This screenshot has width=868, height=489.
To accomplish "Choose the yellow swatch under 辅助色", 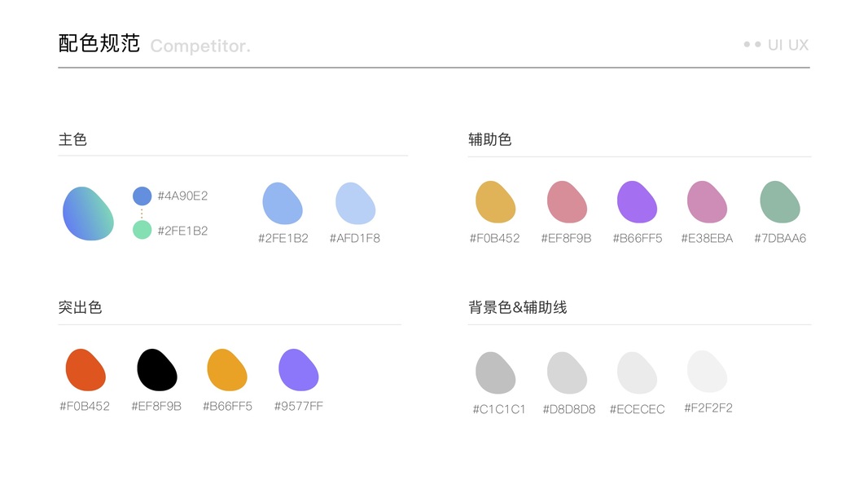I will pos(496,202).
